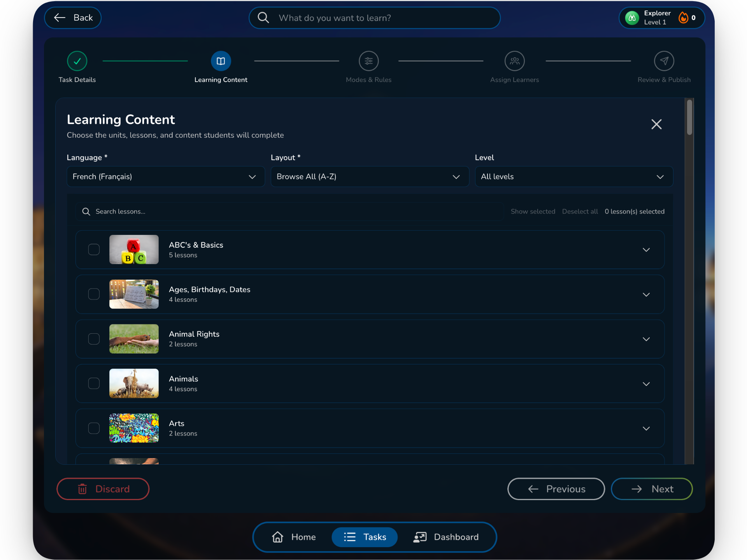Click Deselect all link
Viewport: 747px width, 560px height.
[x=580, y=212]
